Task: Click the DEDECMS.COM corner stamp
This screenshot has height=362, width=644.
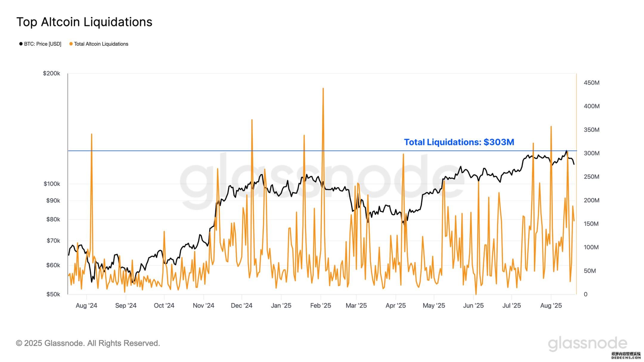Action: point(626,355)
